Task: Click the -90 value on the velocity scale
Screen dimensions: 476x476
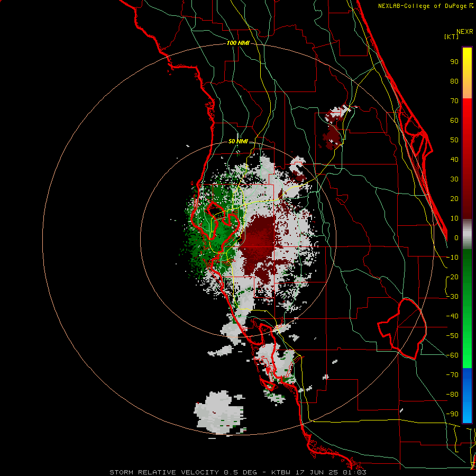Action: pyautogui.click(x=452, y=414)
